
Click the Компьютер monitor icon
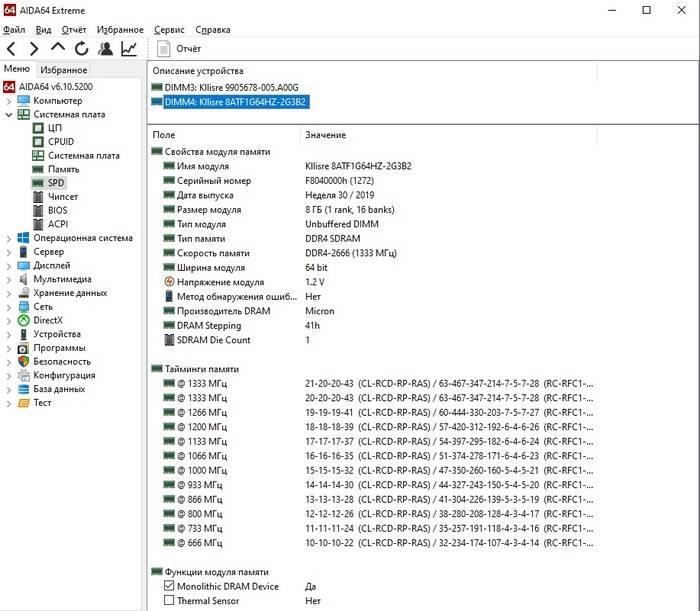coord(24,100)
